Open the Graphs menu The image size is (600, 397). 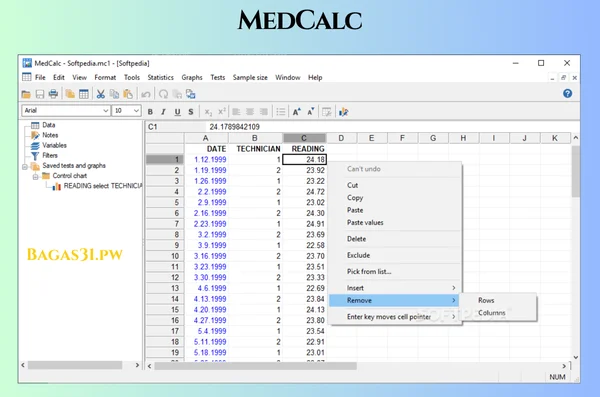[x=192, y=77]
